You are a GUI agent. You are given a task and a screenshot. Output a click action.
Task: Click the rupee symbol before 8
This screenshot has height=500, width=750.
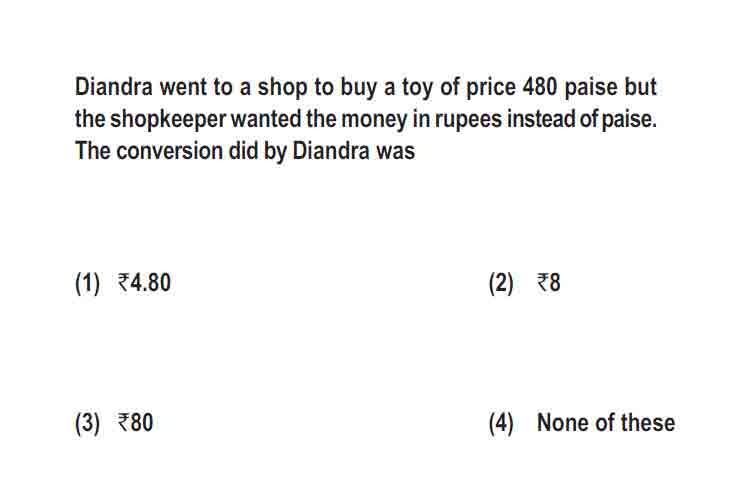tap(543, 282)
